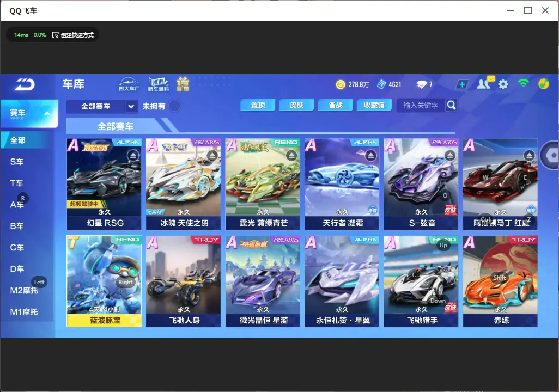This screenshot has height=392, width=559.
Task: Minimize the QQ飞车 window
Action: coord(511,10)
